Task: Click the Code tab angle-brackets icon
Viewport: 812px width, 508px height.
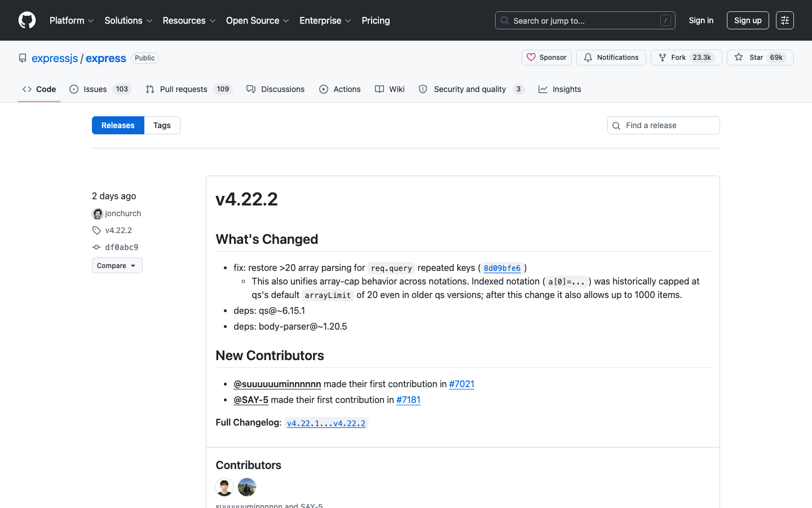Action: (x=27, y=89)
